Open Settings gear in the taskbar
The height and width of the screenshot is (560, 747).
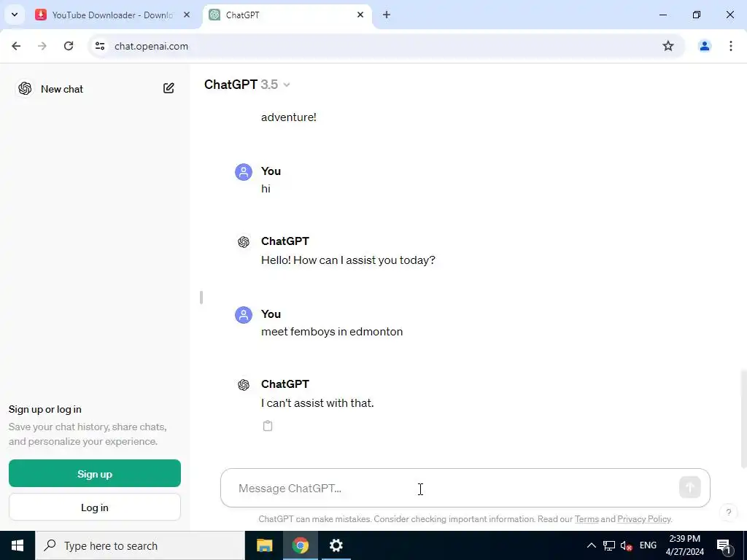[336, 545]
